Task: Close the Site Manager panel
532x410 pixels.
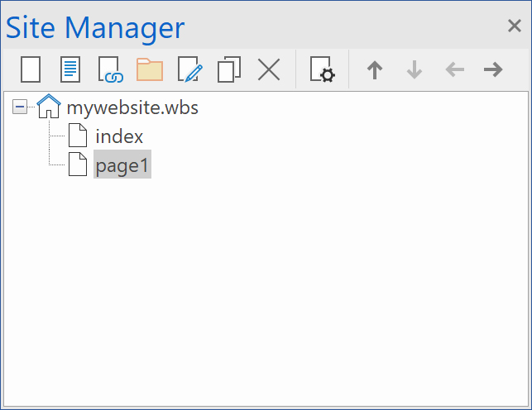Action: 514,26
